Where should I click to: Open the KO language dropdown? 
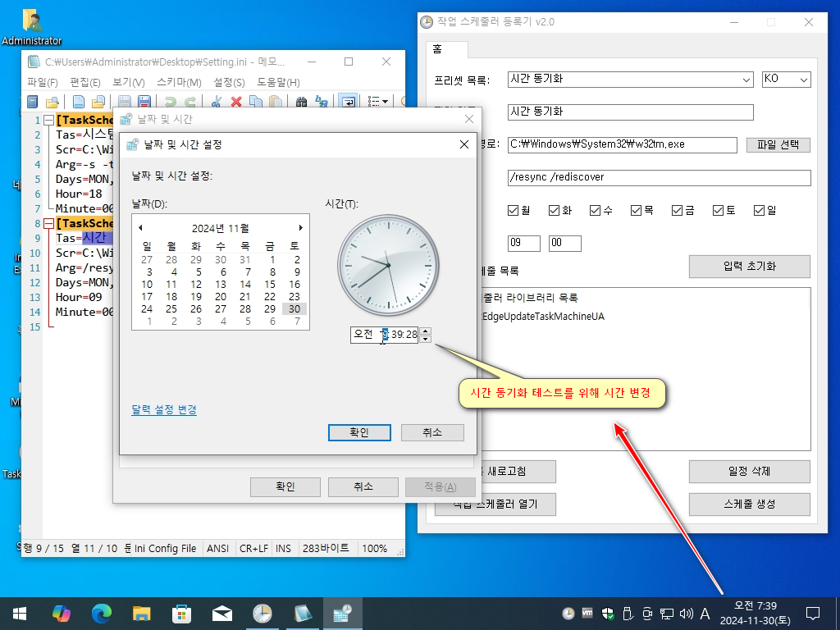(x=787, y=80)
